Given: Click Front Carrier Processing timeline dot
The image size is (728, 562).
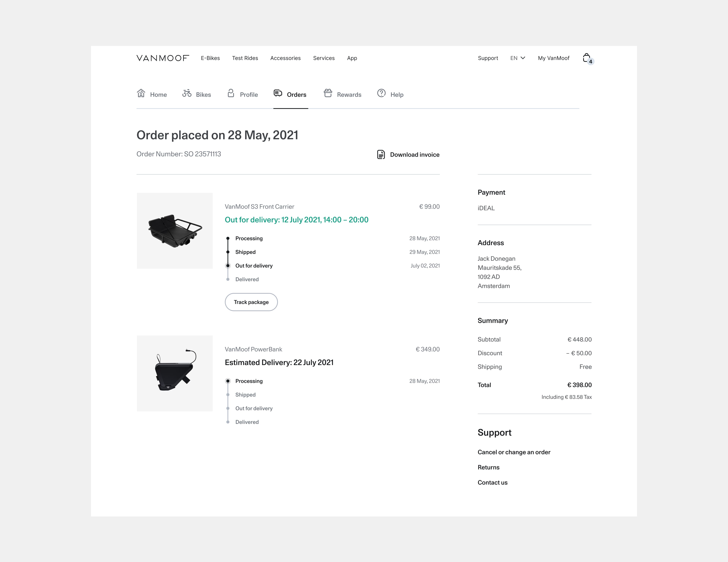Looking at the screenshot, I should [x=228, y=238].
